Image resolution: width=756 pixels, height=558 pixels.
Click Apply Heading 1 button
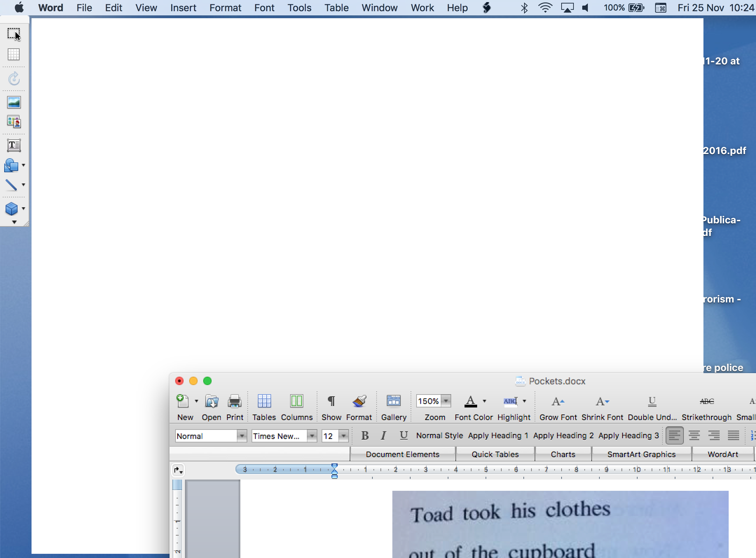498,435
